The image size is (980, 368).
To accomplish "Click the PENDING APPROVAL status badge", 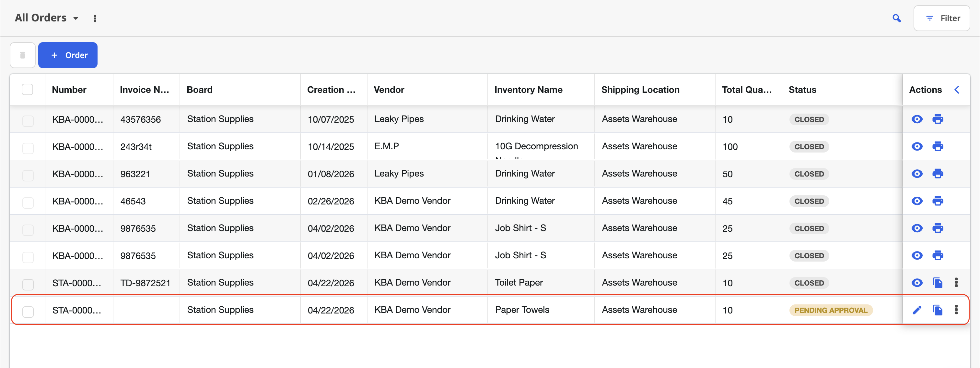I will pyautogui.click(x=831, y=310).
